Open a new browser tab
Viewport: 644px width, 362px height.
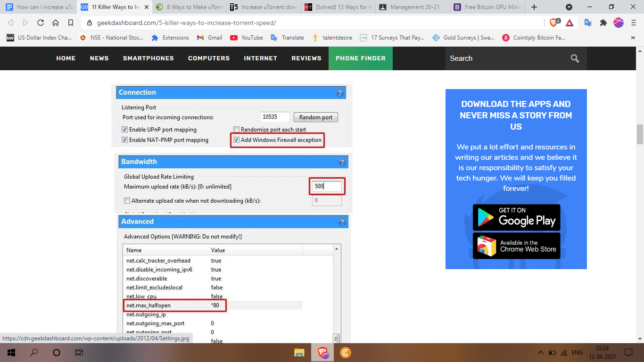(x=534, y=7)
